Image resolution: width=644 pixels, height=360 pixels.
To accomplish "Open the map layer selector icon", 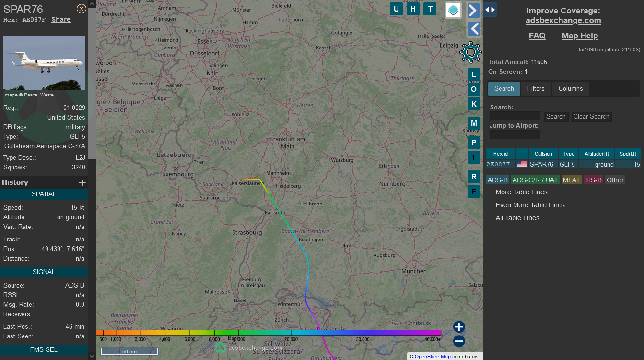I will (x=453, y=10).
